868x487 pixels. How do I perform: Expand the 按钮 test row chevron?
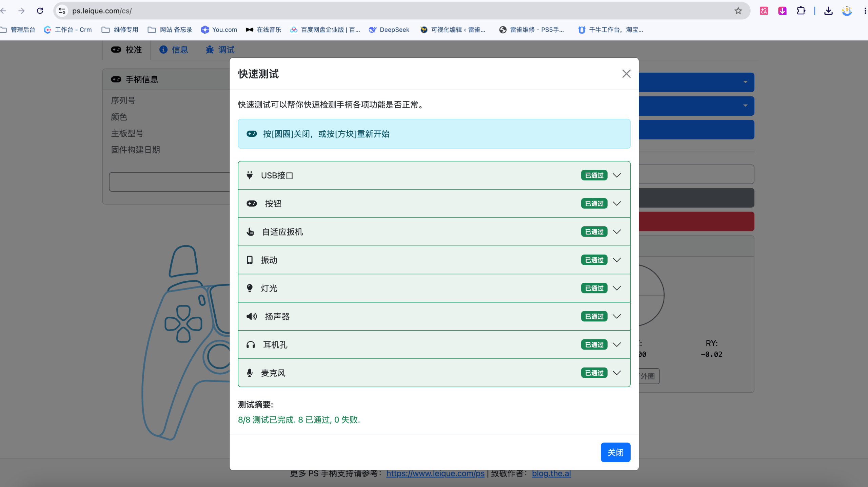click(617, 204)
